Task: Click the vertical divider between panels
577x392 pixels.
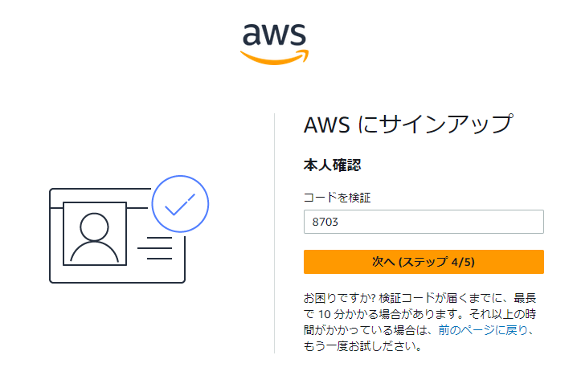Action: (x=275, y=233)
